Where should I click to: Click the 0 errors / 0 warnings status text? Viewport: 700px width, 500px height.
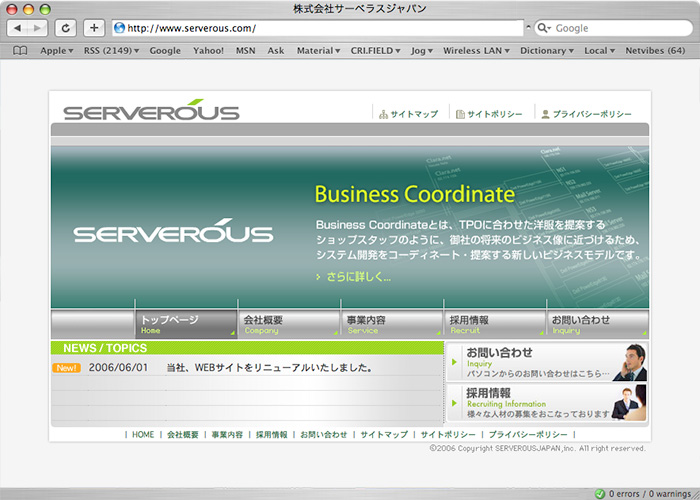(x=650, y=494)
